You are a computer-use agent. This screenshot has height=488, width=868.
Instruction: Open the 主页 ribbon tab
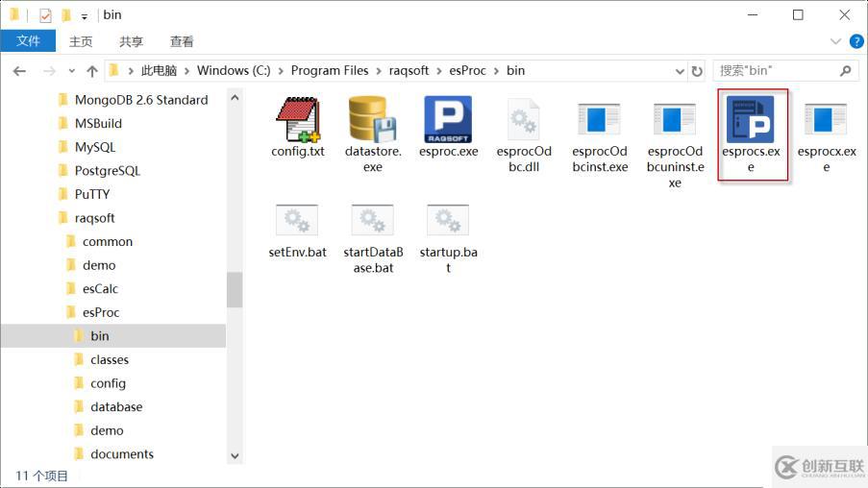point(81,41)
